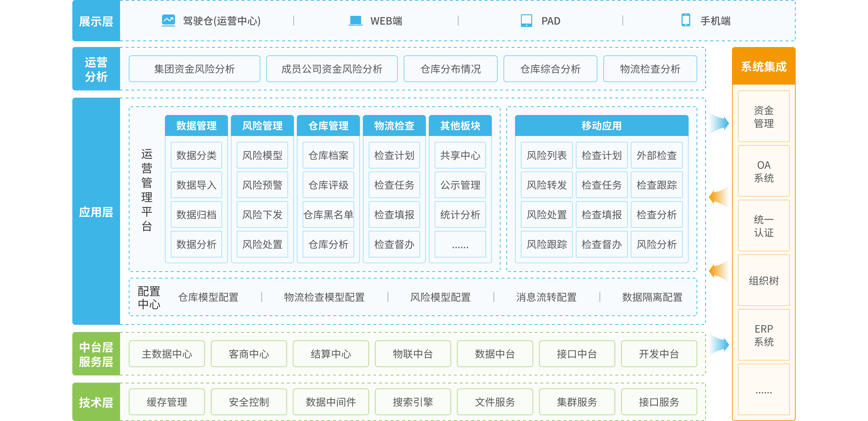
Task: Open 集团资金风险分析 box
Action: [195, 69]
